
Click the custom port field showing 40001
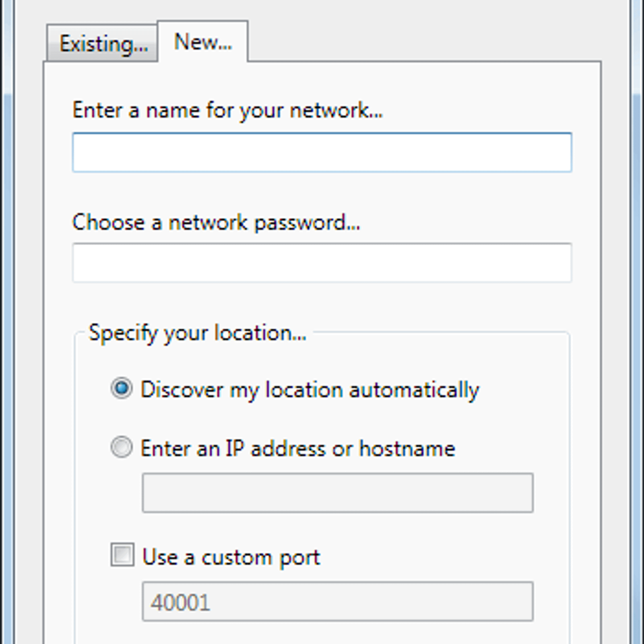click(338, 601)
